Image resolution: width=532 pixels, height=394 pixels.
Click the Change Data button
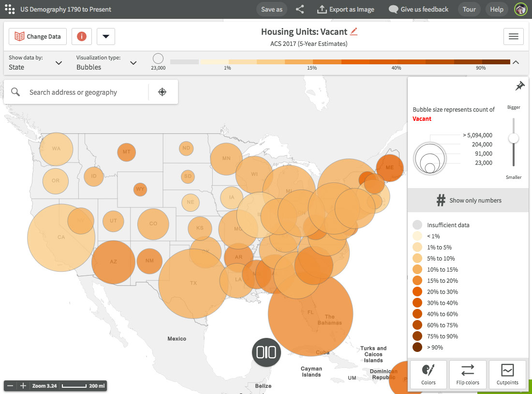pyautogui.click(x=38, y=36)
